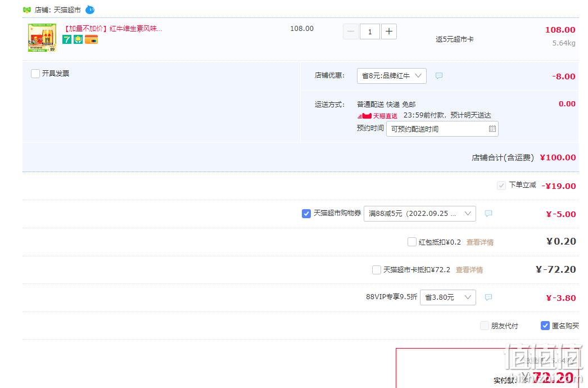The height and width of the screenshot is (388, 588).
Task: Click the comment icon beside 省3.80元 dropdown
Action: click(x=489, y=297)
